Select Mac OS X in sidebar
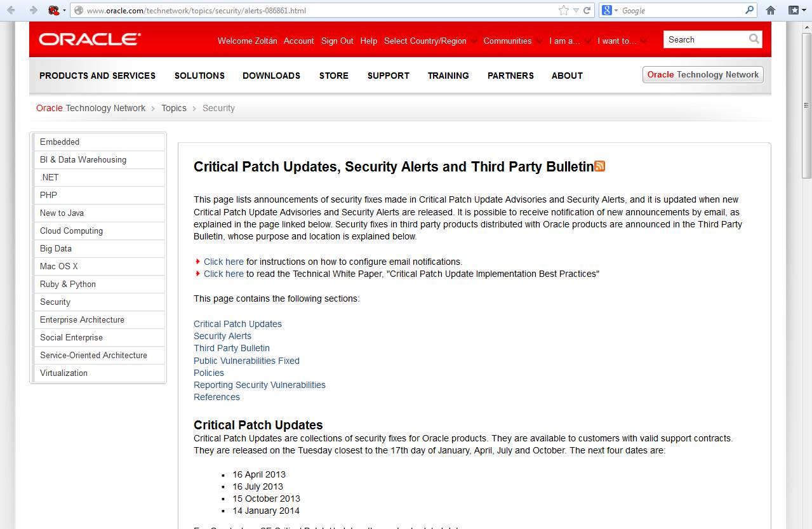The width and height of the screenshot is (812, 529). tap(98, 266)
